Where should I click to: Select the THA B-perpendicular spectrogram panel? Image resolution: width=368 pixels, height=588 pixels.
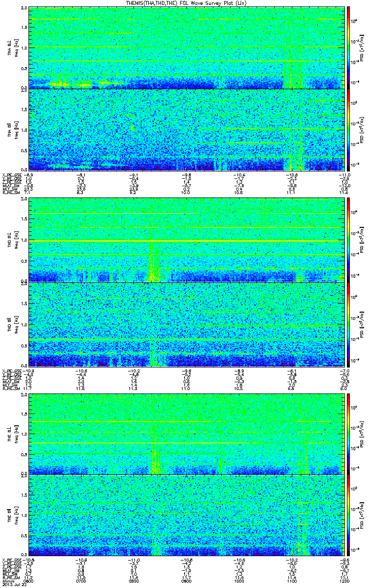tap(185, 48)
